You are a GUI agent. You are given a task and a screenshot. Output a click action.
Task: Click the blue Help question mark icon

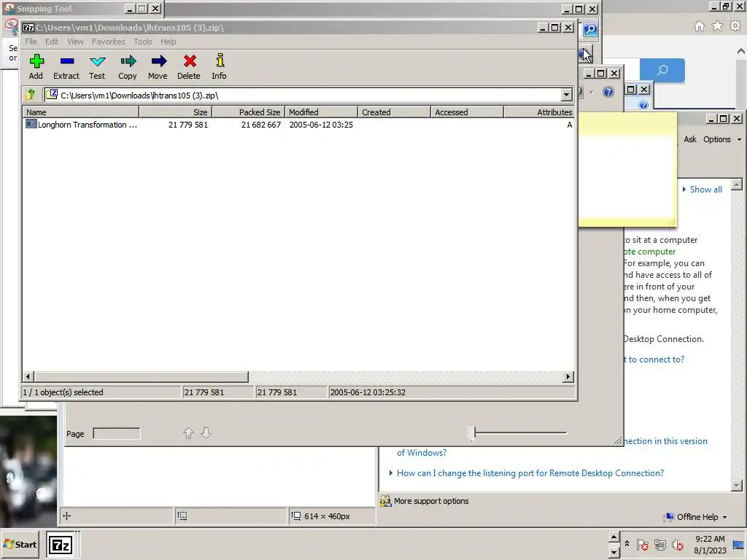(608, 92)
